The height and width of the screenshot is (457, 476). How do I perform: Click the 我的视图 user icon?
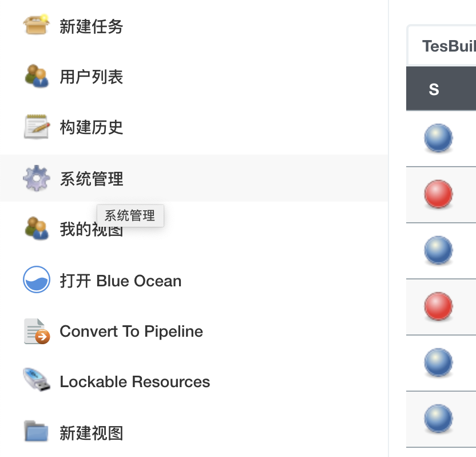(x=37, y=228)
